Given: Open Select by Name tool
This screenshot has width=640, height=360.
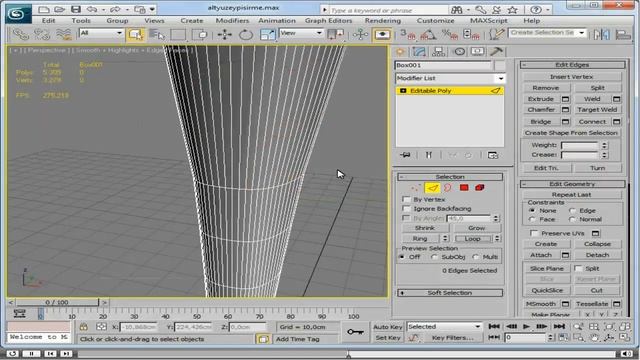Looking at the screenshot, I should point(156,35).
